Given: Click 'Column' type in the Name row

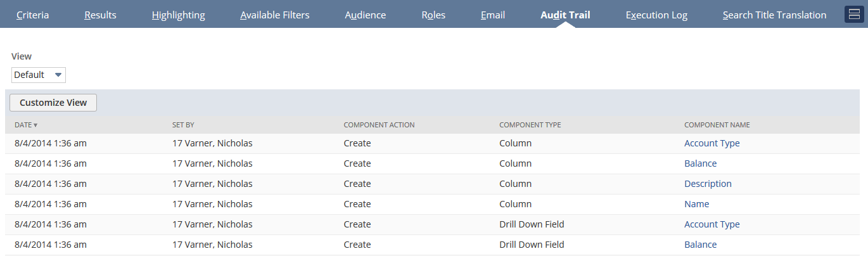Looking at the screenshot, I should [x=515, y=204].
